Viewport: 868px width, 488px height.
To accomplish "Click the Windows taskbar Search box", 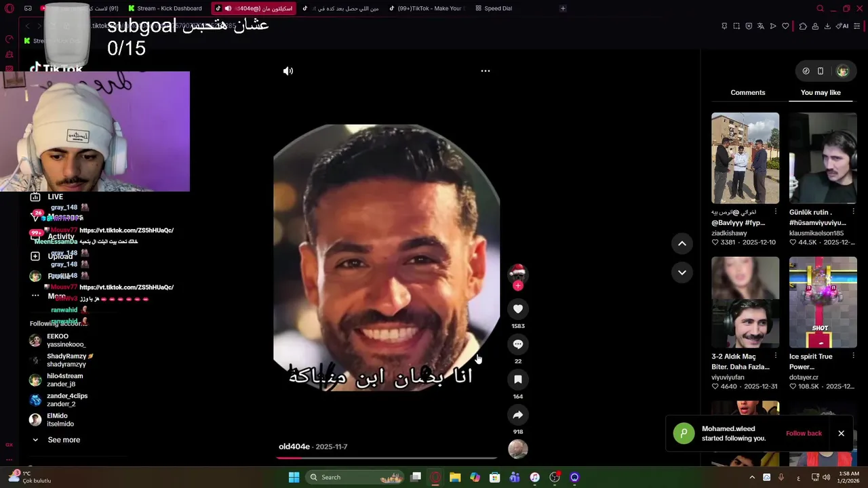I will click(x=355, y=477).
